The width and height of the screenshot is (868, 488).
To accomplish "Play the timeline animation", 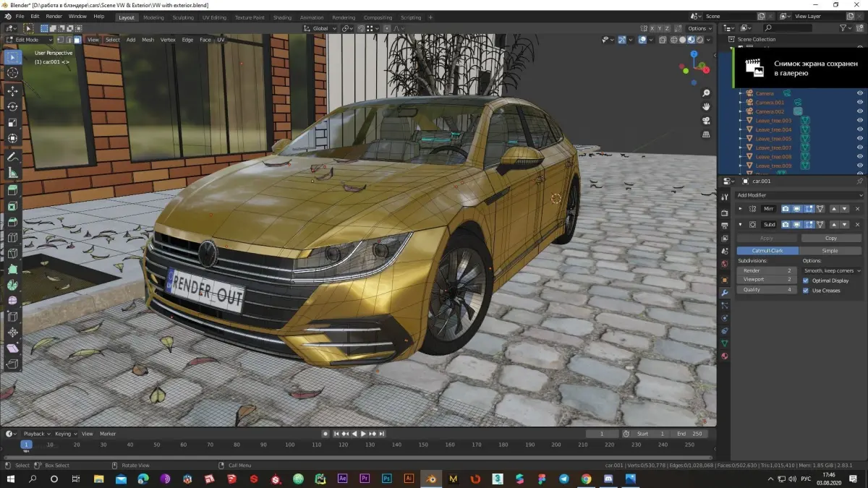I will (363, 434).
